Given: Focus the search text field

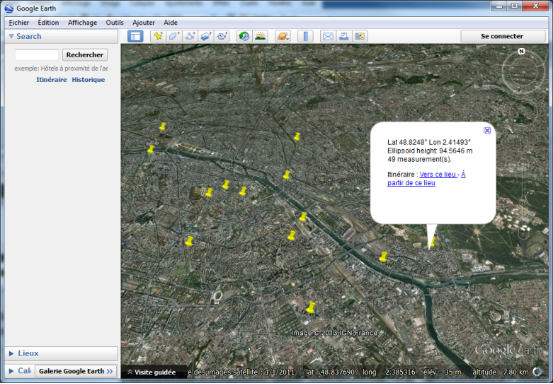Looking at the screenshot, I should tap(37, 55).
